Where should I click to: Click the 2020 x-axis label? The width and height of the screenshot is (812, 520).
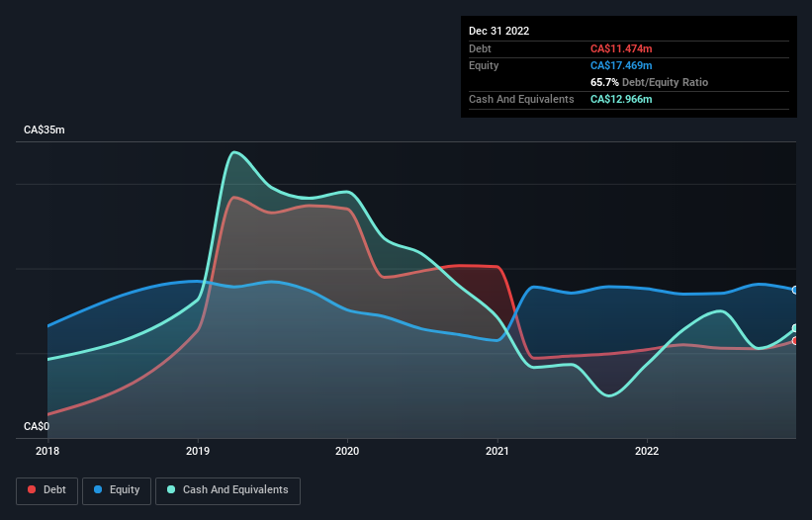point(347,451)
